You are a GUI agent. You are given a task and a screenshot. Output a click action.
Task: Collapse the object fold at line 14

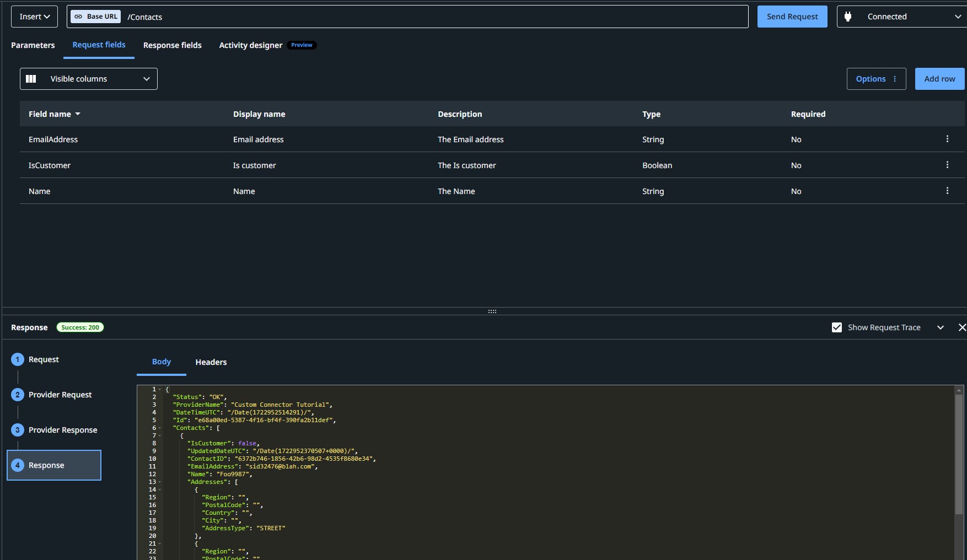tap(160, 489)
